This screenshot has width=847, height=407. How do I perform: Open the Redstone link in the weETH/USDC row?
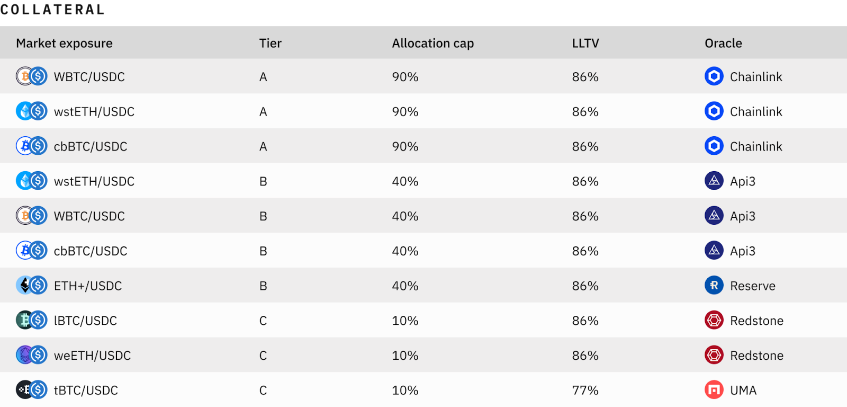coord(756,355)
